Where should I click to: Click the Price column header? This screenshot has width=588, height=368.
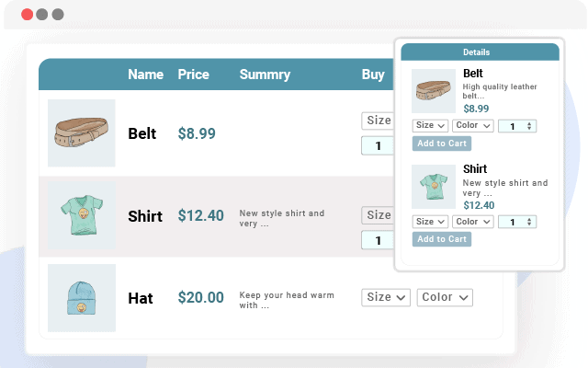click(x=193, y=75)
